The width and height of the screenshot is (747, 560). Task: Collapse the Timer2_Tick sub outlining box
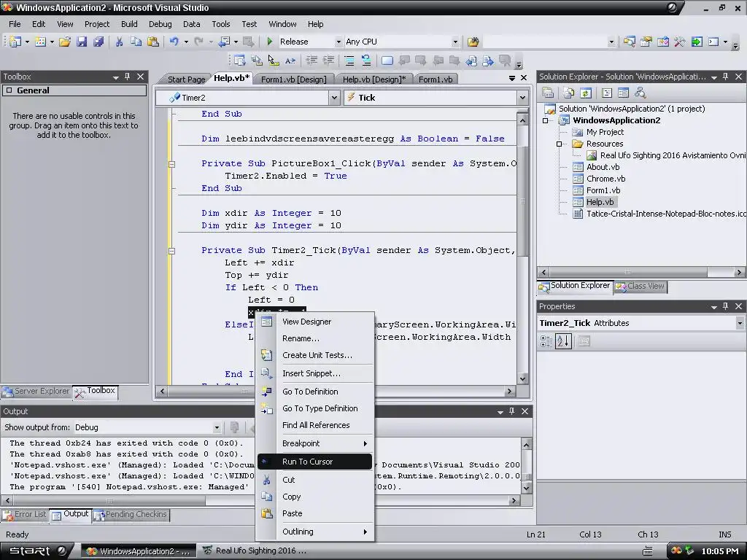(x=172, y=251)
